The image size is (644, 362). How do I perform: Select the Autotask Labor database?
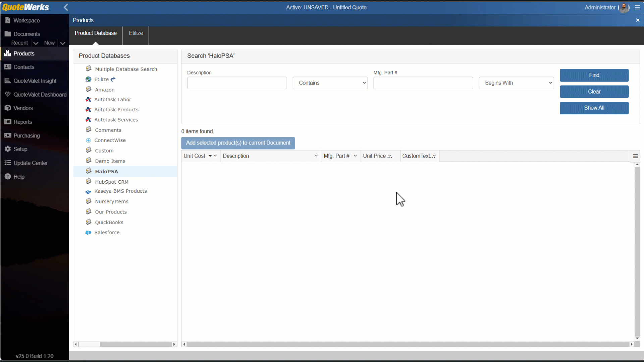point(112,100)
